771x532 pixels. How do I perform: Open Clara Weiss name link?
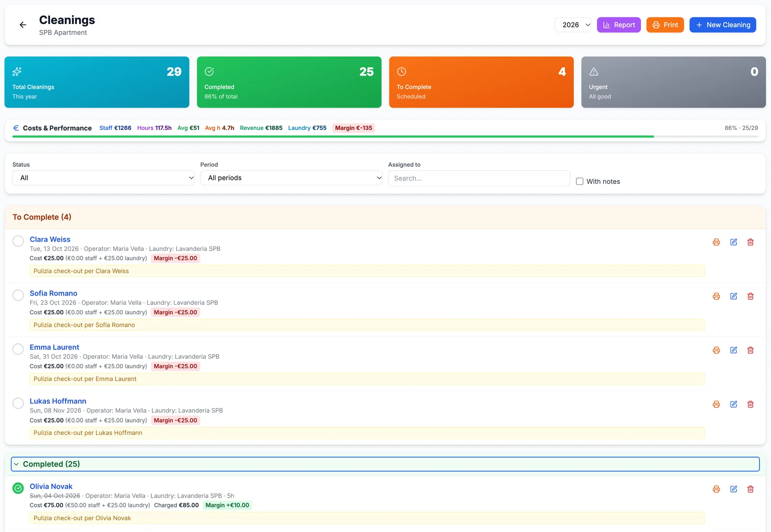coord(50,239)
